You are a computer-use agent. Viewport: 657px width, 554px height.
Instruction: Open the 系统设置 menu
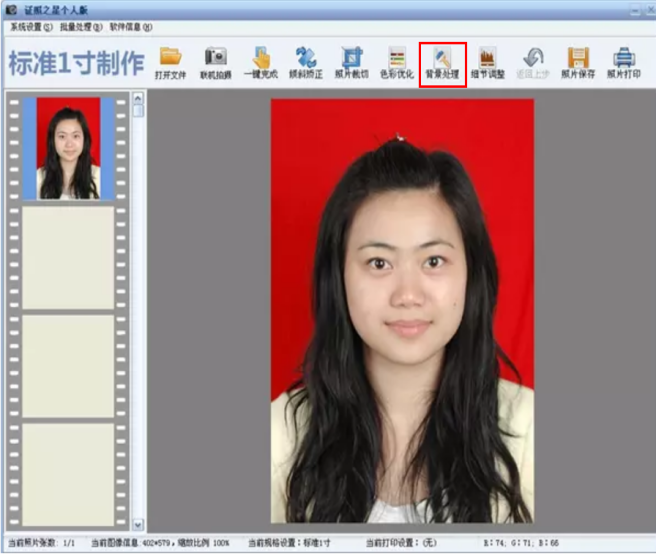coord(31,27)
